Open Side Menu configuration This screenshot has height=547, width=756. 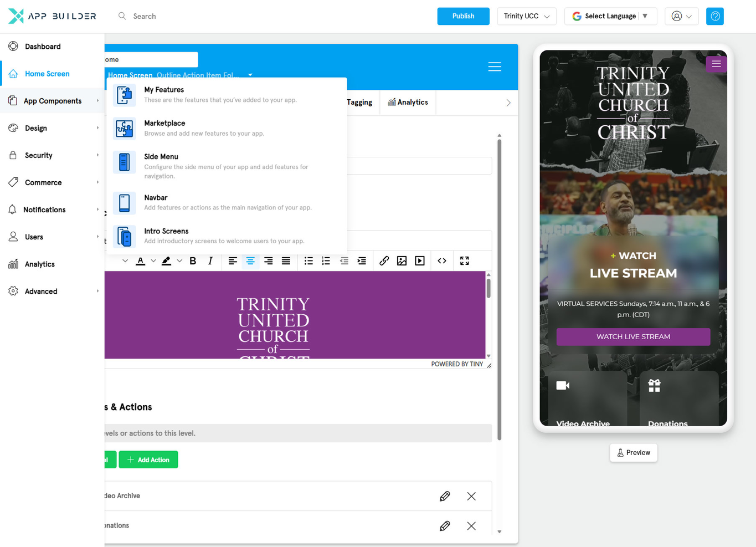[x=227, y=166]
